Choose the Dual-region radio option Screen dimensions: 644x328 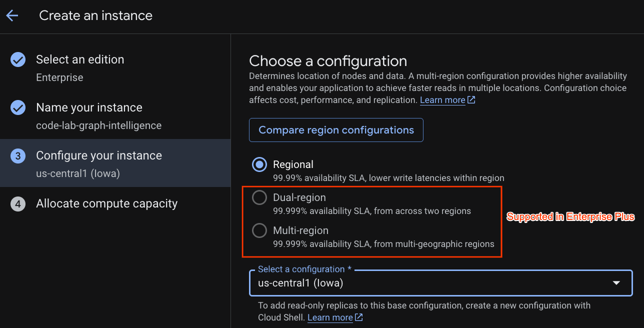pyautogui.click(x=259, y=198)
